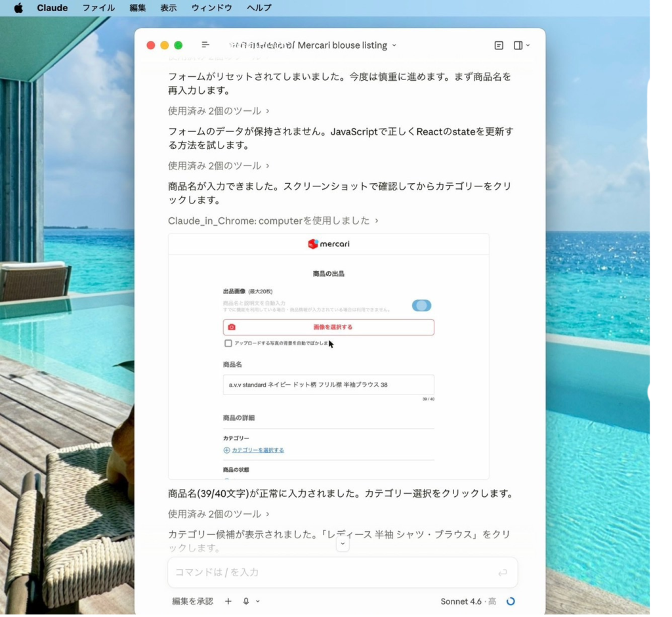Open the Apple menu
This screenshot has width=672, height=617.
(18, 8)
